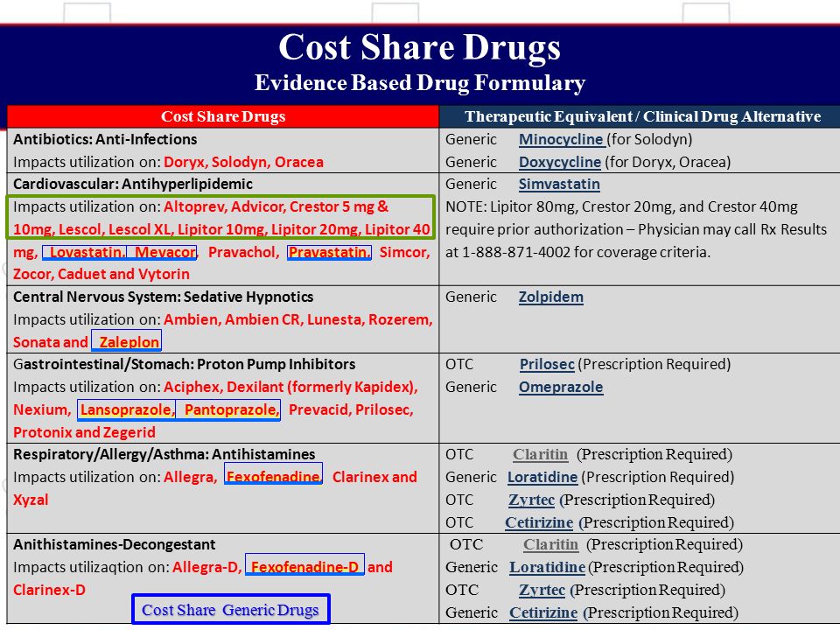The image size is (840, 630).
Task: Click the Zolpidem generic link
Action: click(550, 297)
